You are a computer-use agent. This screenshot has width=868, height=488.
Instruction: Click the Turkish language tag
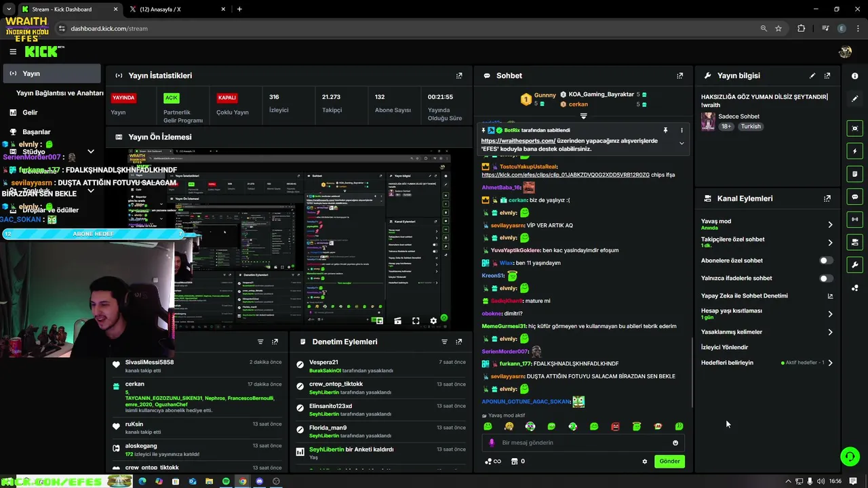751,126
